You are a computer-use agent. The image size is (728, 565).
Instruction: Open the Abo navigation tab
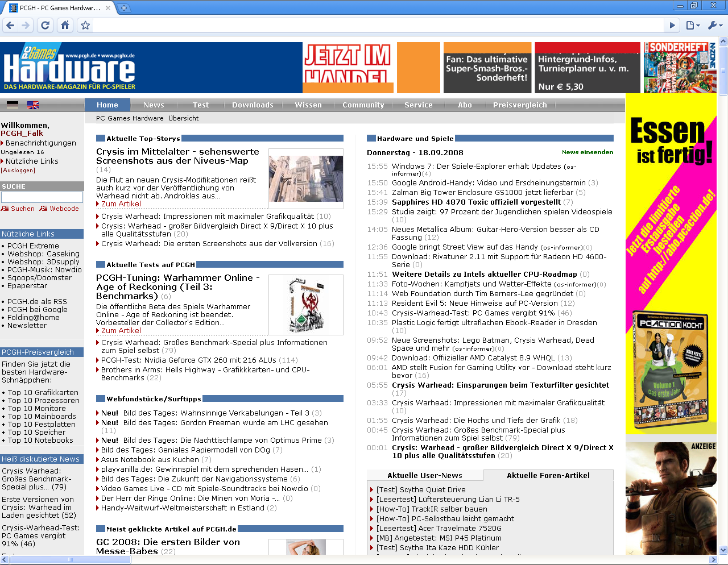(x=465, y=105)
